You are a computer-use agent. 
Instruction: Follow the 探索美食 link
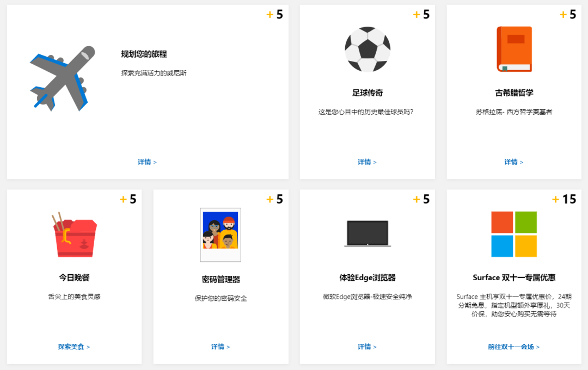click(x=74, y=347)
